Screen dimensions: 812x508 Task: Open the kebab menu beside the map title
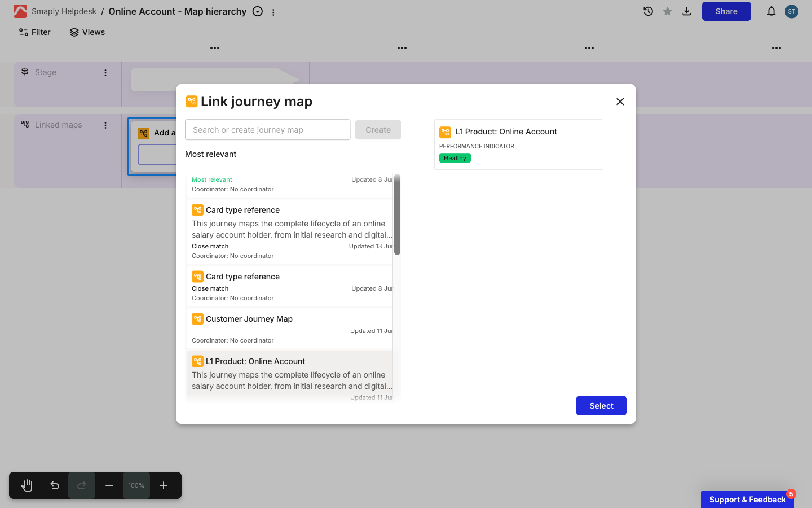coord(273,12)
